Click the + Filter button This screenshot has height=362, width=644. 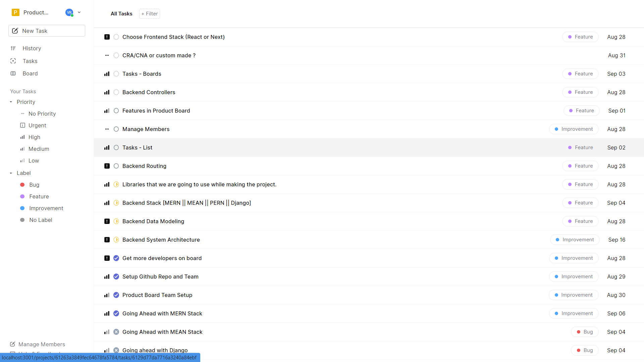pyautogui.click(x=149, y=14)
